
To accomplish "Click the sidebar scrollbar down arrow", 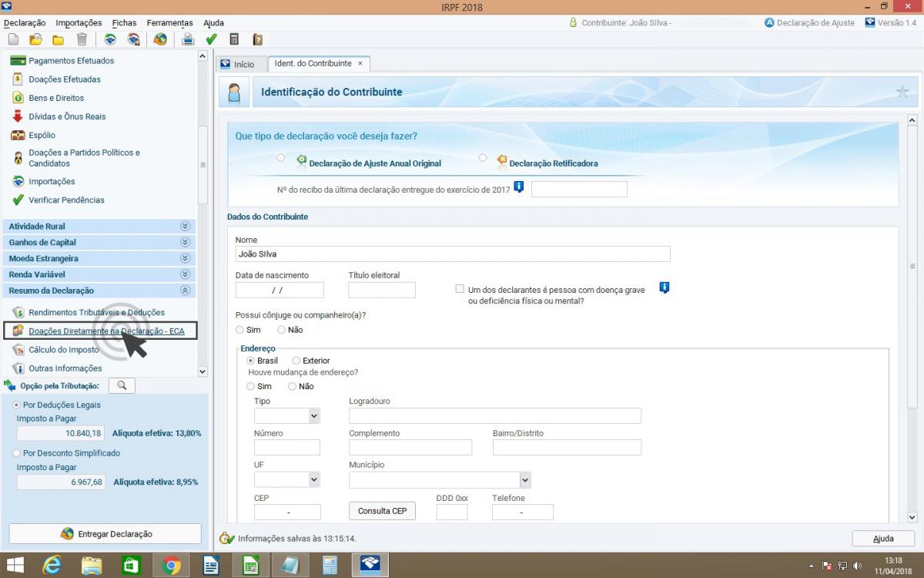I will click(x=203, y=371).
